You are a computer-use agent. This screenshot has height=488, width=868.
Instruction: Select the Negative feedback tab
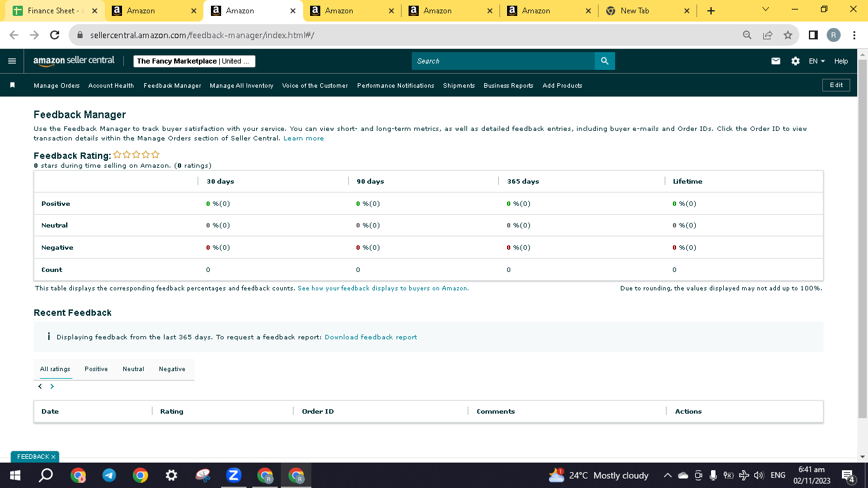pos(172,369)
